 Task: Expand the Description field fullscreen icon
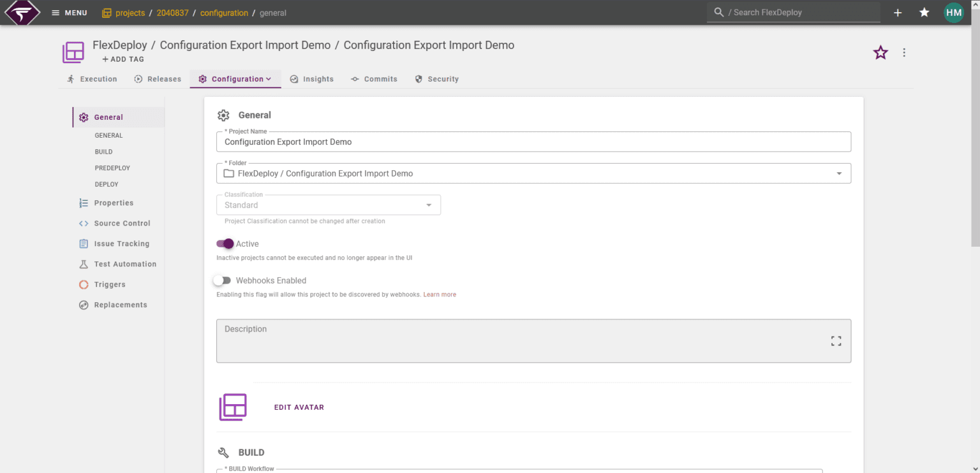coord(836,341)
